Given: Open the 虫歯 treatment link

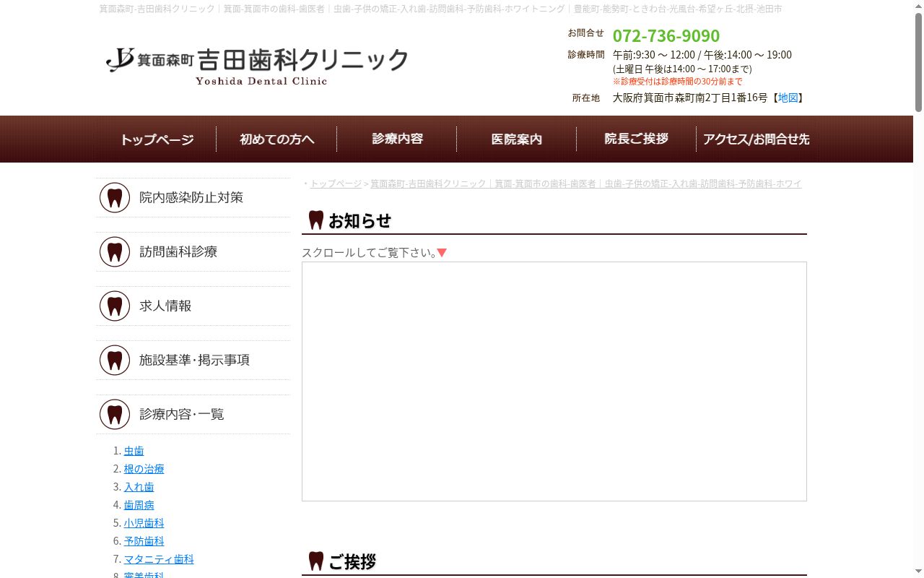Looking at the screenshot, I should coord(134,451).
